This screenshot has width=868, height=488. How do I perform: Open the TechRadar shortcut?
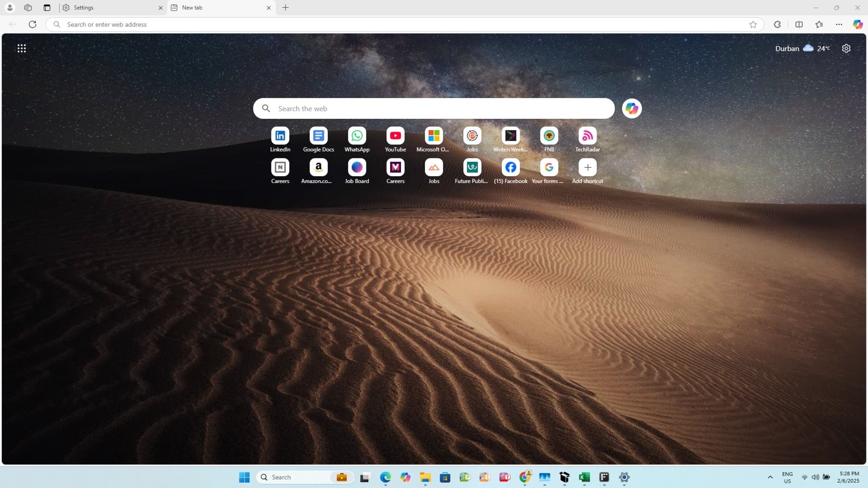(x=587, y=136)
